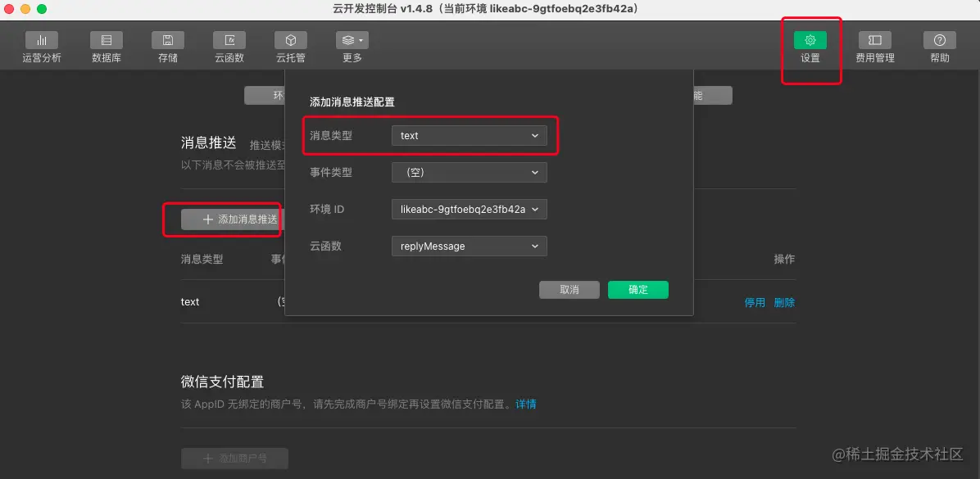Click the 删除 link in text row
The width and height of the screenshot is (980, 479).
coord(784,302)
